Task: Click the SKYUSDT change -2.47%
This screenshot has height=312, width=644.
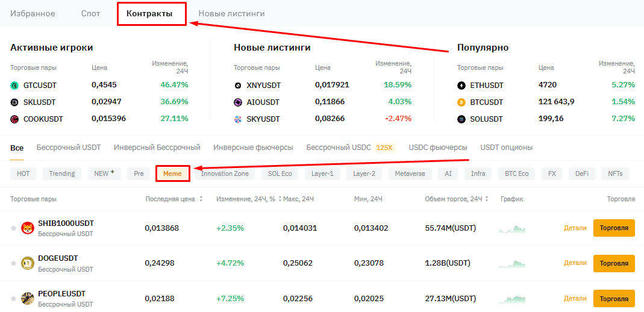Action: point(398,119)
